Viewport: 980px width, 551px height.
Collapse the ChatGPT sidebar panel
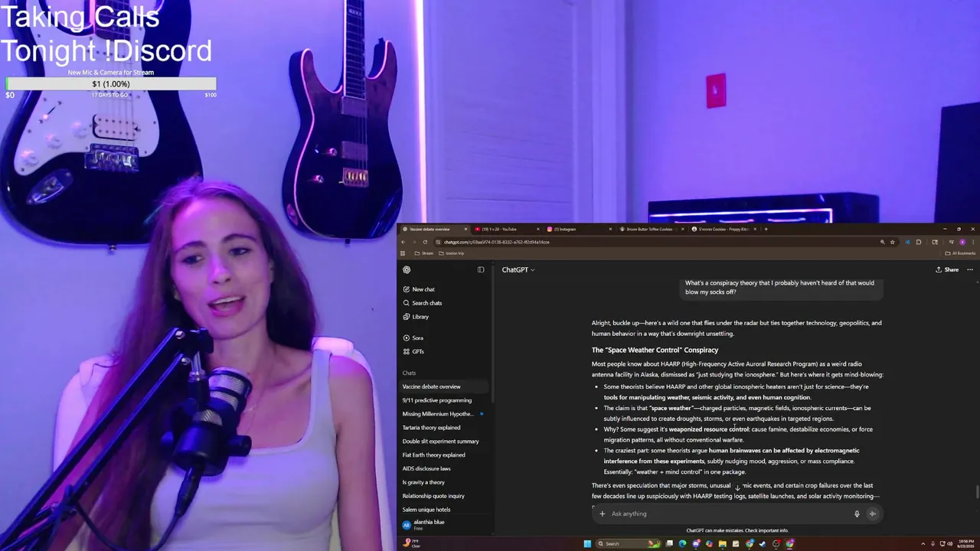(x=481, y=269)
